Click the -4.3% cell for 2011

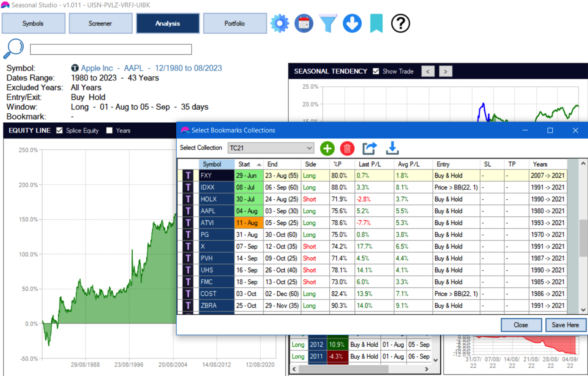click(x=337, y=356)
